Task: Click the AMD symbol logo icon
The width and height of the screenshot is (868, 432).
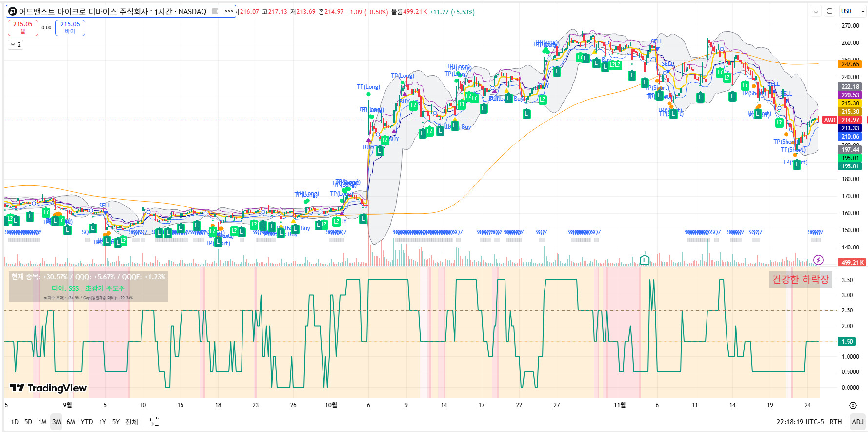Action: (13, 11)
